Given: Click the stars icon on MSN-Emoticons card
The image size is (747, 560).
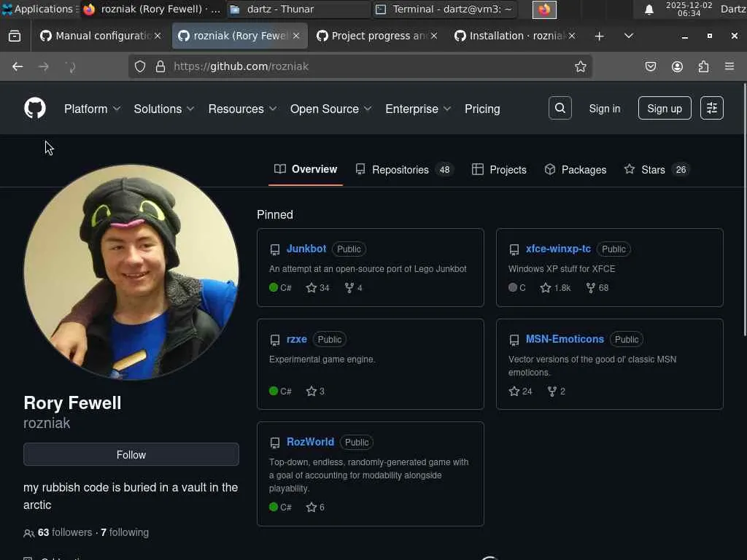Looking at the screenshot, I should 514,391.
